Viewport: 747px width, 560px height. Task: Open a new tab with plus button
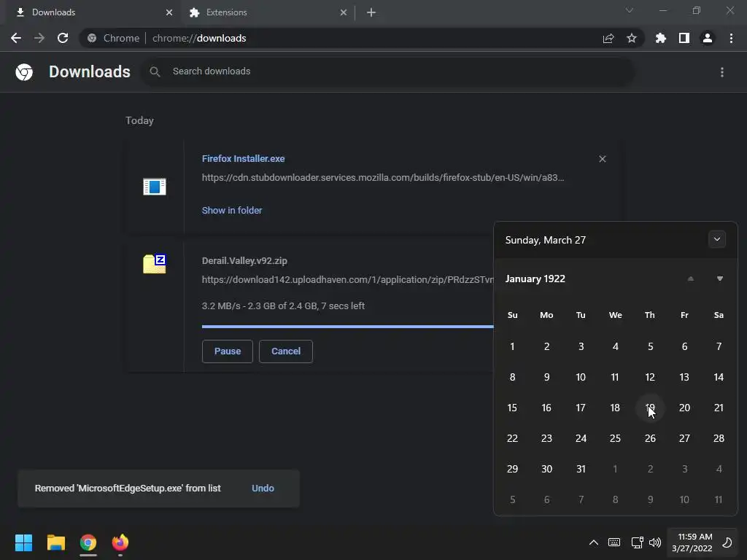[371, 12]
